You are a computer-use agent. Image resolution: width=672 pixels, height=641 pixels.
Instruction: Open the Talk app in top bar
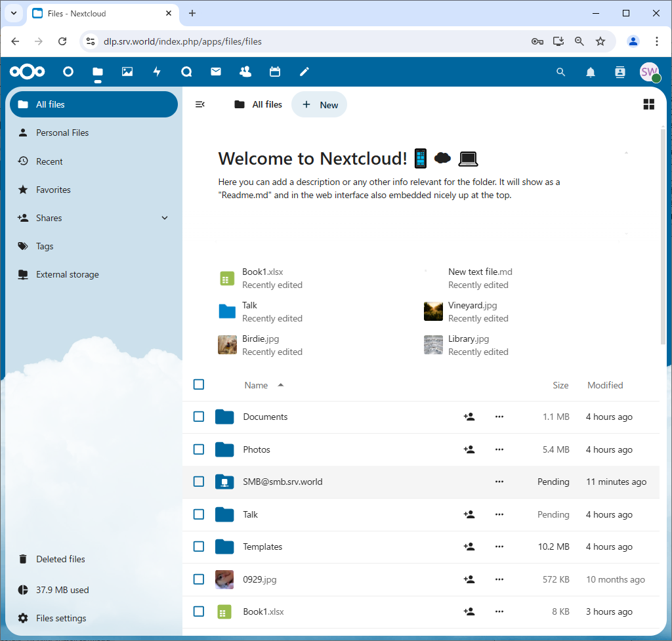186,72
